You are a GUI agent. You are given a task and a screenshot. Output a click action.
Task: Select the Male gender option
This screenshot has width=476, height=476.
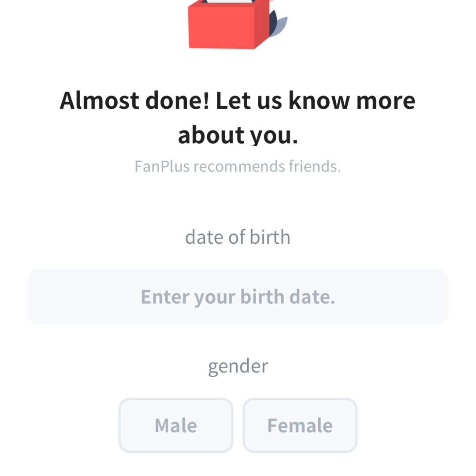[176, 425]
